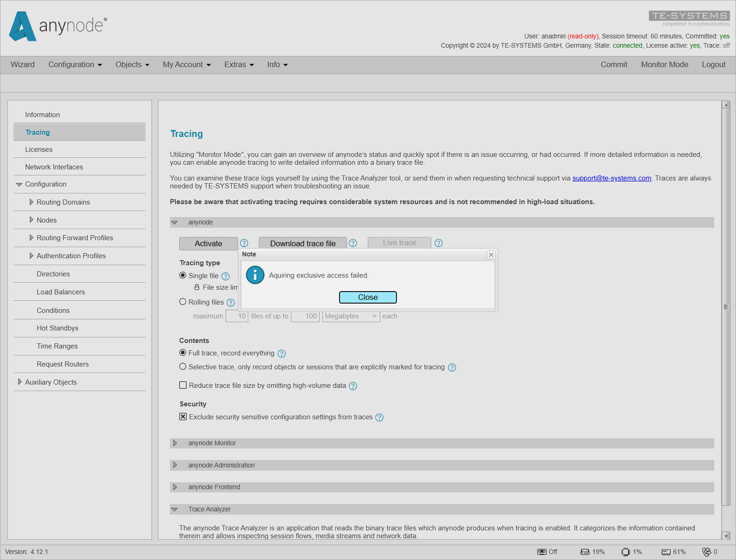Image resolution: width=736 pixels, height=560 pixels.
Task: Toggle Exclude security sensitive settings checkbox
Action: (x=183, y=417)
